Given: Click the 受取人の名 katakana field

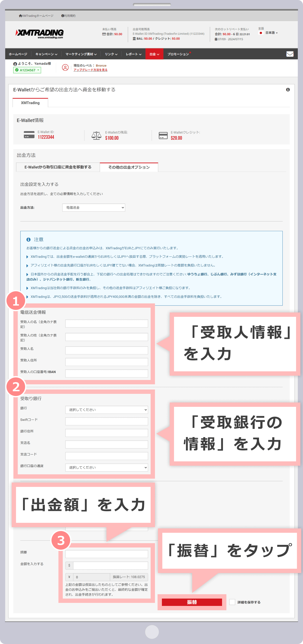Looking at the screenshot, I should click(x=106, y=324).
